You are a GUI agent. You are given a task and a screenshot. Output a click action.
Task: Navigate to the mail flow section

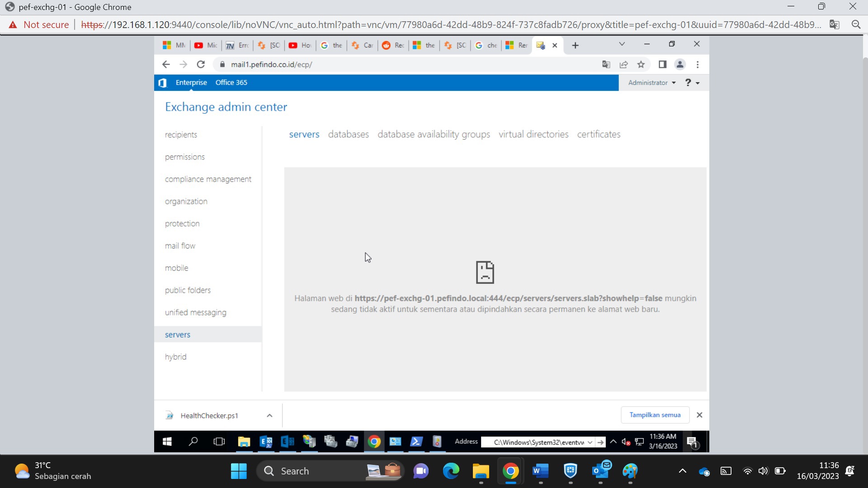click(x=180, y=245)
